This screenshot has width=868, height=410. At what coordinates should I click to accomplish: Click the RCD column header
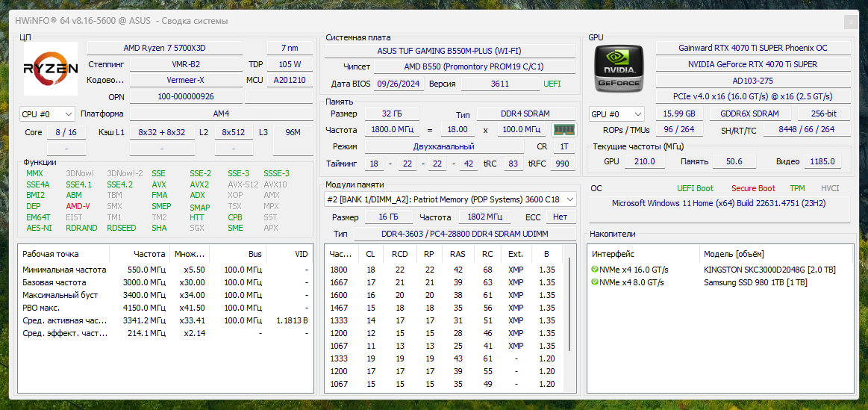coord(399,254)
